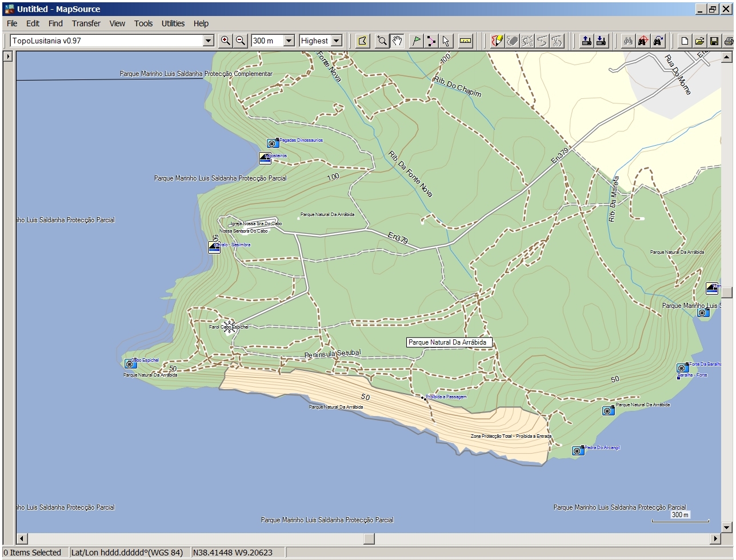Expand the left side panel arrow
This screenshot has width=736, height=560.
[x=7, y=57]
